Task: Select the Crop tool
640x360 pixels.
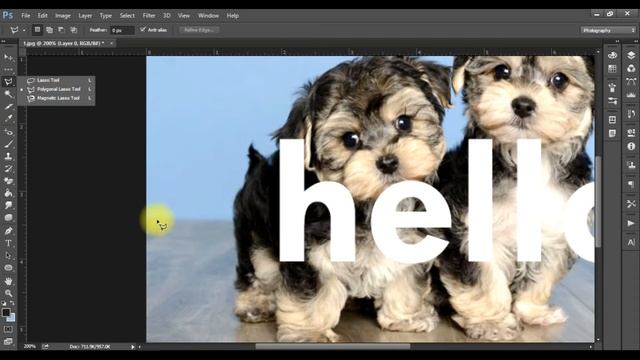Action: click(x=8, y=107)
